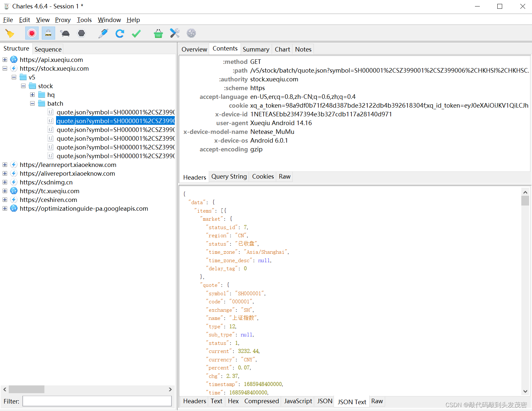
Task: Toggle the red Record button
Action: point(32,33)
